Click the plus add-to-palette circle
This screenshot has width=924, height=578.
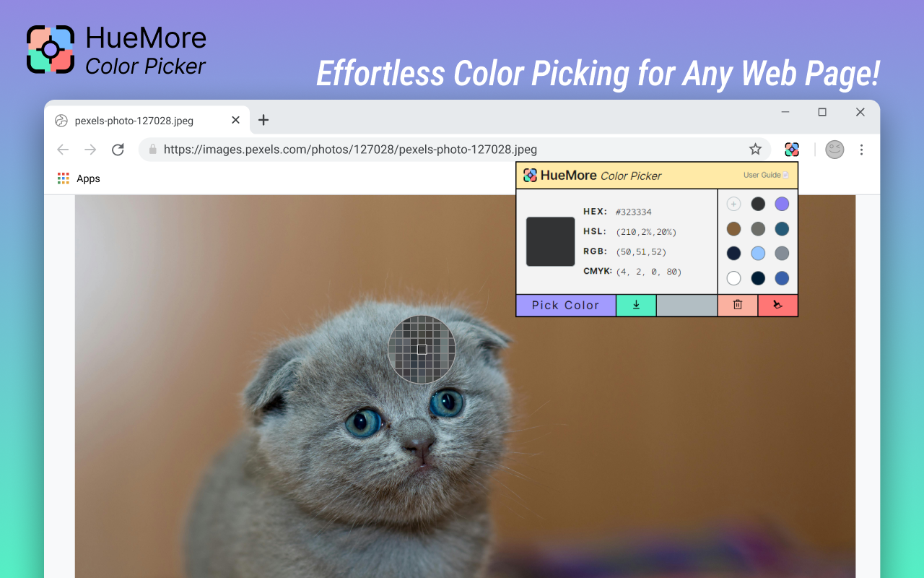coord(733,204)
